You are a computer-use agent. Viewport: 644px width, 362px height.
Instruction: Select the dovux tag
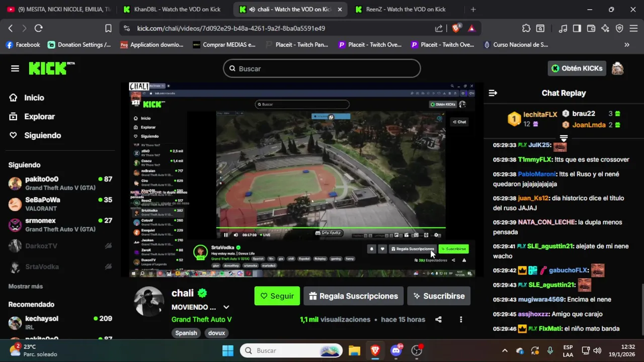tap(217, 333)
